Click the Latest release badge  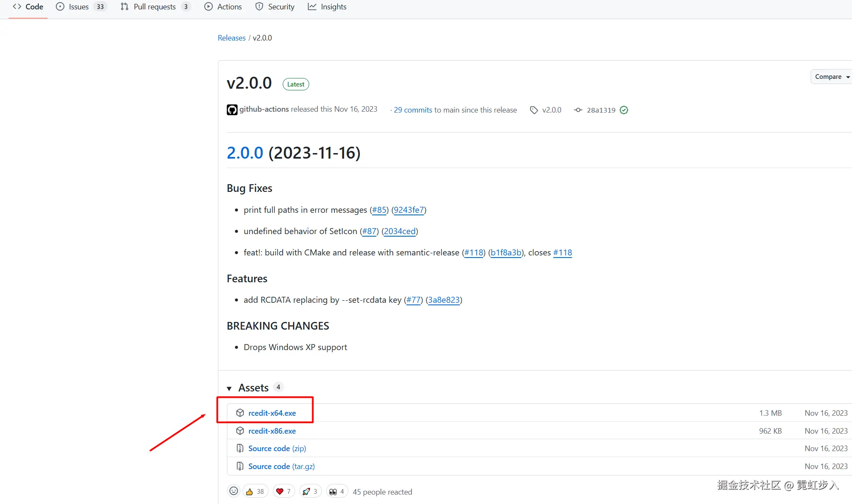pos(296,84)
